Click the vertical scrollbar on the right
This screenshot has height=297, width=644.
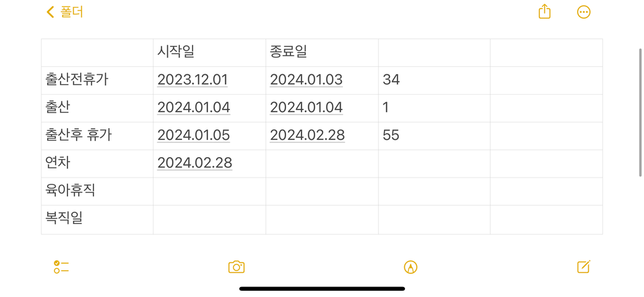(640, 113)
